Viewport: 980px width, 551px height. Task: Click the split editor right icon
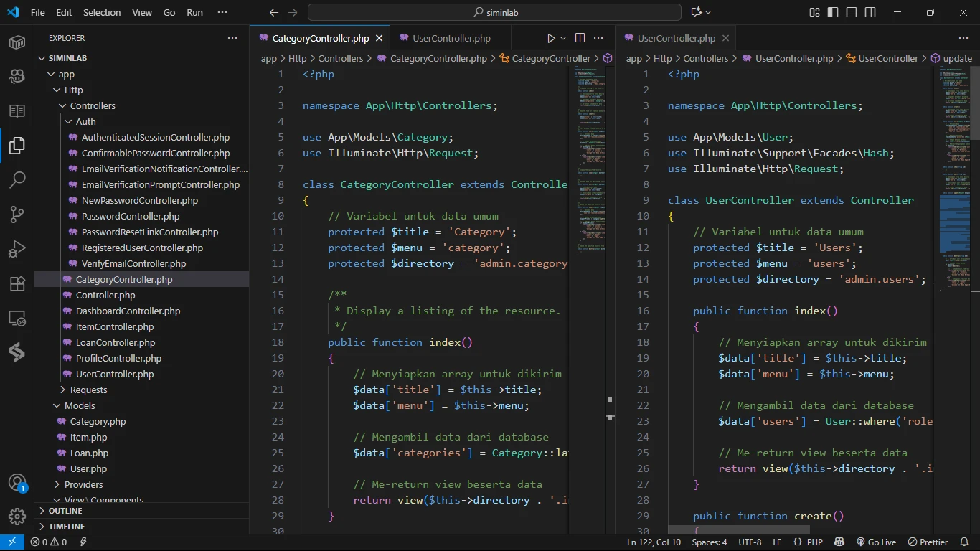pyautogui.click(x=580, y=38)
